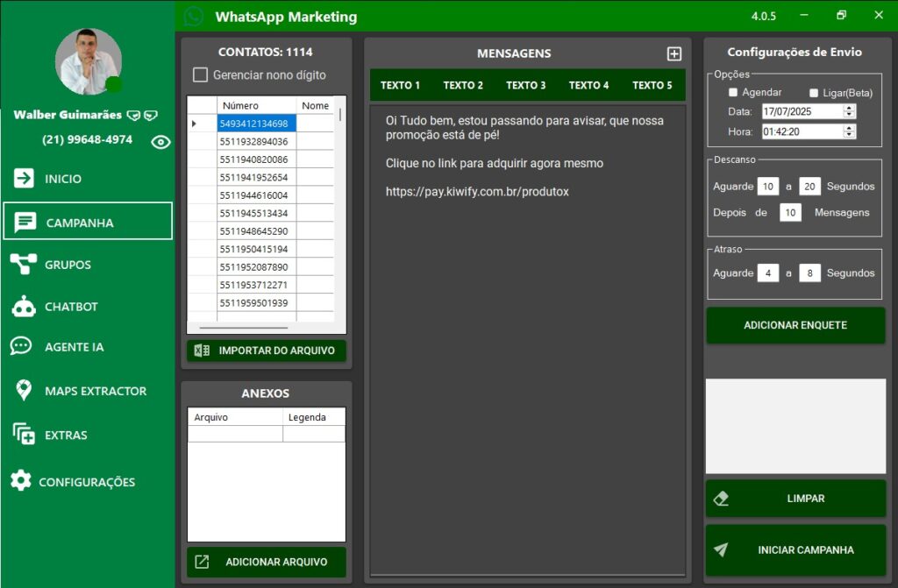
Task: Click the Chatbot robot icon
Action: pos(23,307)
